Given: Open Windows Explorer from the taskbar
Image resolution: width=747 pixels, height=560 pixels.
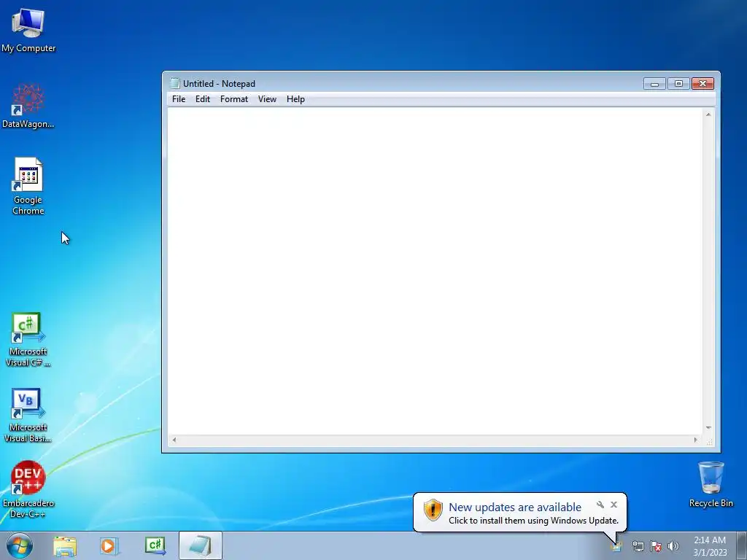Looking at the screenshot, I should 65,545.
